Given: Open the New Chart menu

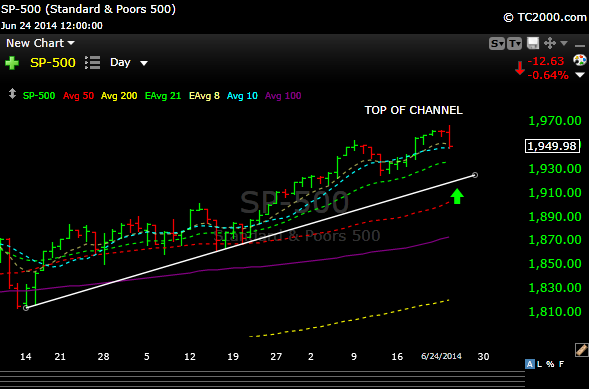Looking at the screenshot, I should point(40,43).
